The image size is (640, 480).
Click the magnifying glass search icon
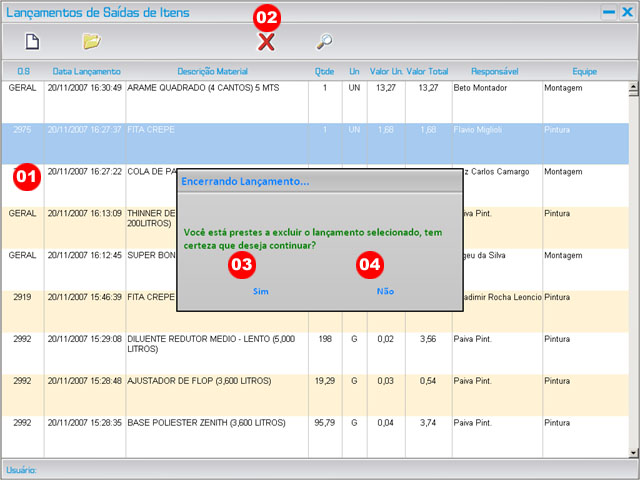click(324, 41)
